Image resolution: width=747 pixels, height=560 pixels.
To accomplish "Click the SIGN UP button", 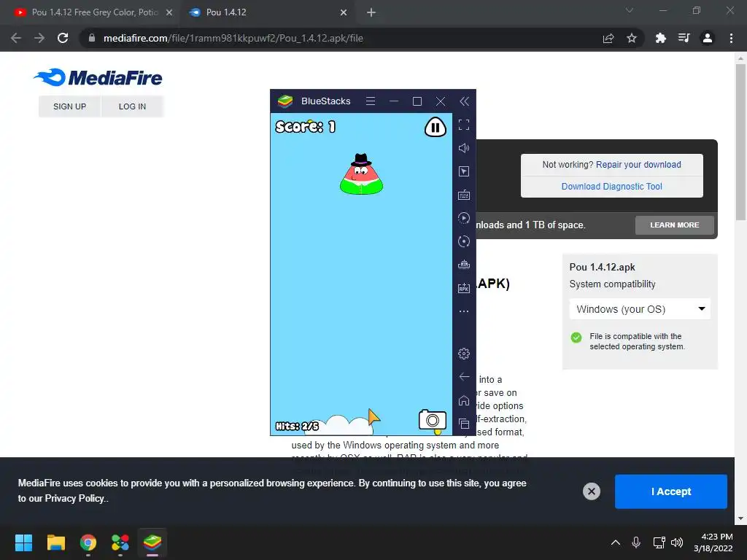I will [69, 106].
